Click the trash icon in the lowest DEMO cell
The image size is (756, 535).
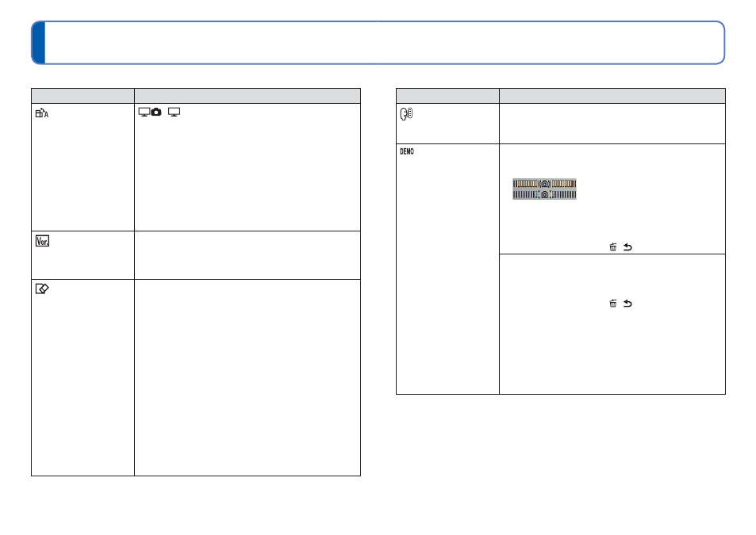[612, 303]
